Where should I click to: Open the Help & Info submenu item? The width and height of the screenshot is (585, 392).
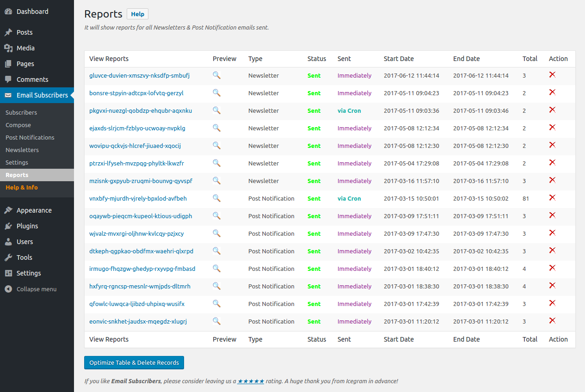click(22, 187)
